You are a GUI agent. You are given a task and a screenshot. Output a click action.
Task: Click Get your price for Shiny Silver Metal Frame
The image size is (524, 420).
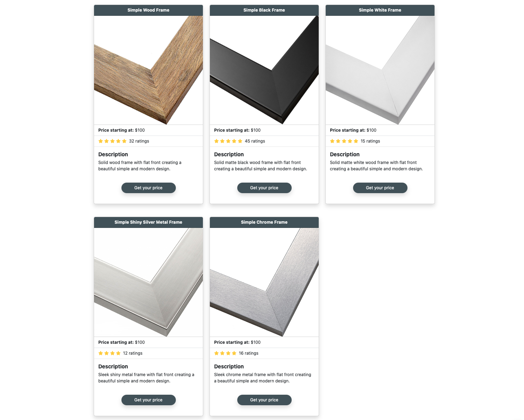pyautogui.click(x=148, y=400)
